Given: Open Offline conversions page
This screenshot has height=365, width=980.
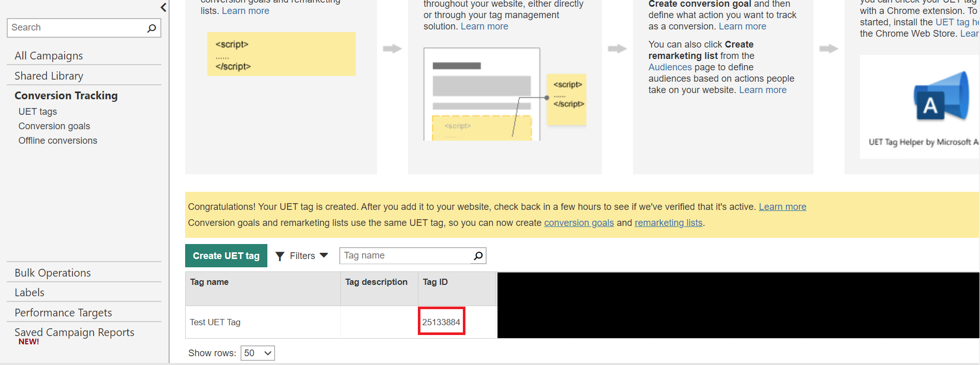Looking at the screenshot, I should point(58,141).
